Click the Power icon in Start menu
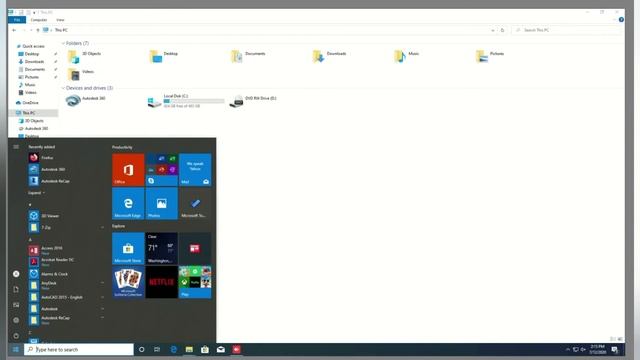 click(x=16, y=336)
